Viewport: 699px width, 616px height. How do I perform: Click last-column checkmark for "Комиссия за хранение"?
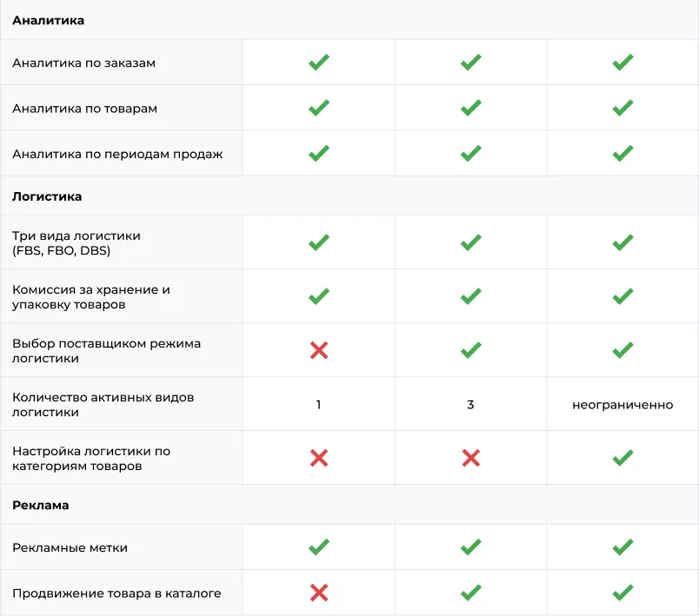point(622,296)
